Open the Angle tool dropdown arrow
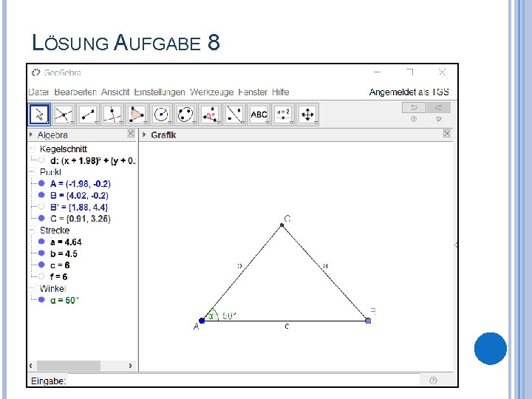Image resolution: width=532 pixels, height=399 pixels. click(219, 123)
